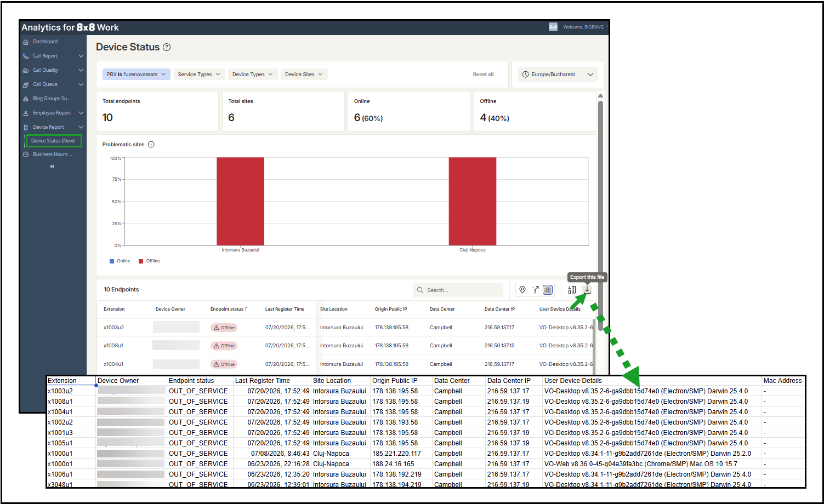Click Endpoint status header in exported spreadsheet
The image size is (824, 504).
(191, 381)
